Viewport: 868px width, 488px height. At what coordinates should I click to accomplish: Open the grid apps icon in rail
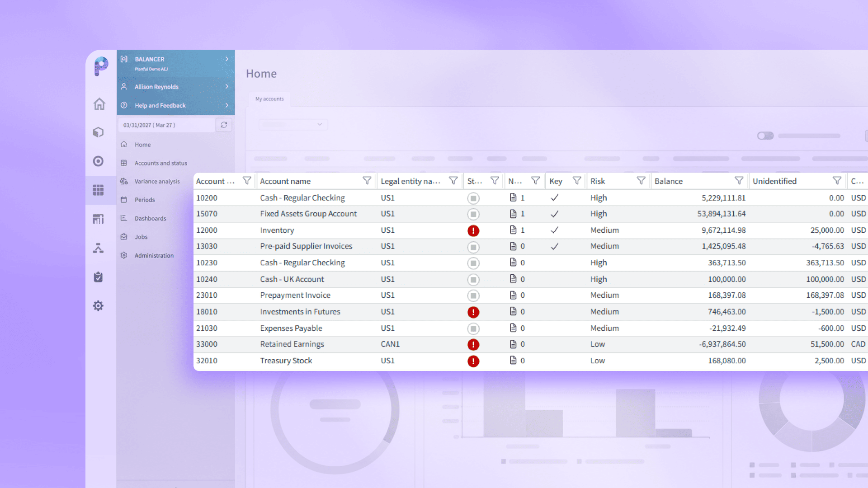pyautogui.click(x=98, y=190)
